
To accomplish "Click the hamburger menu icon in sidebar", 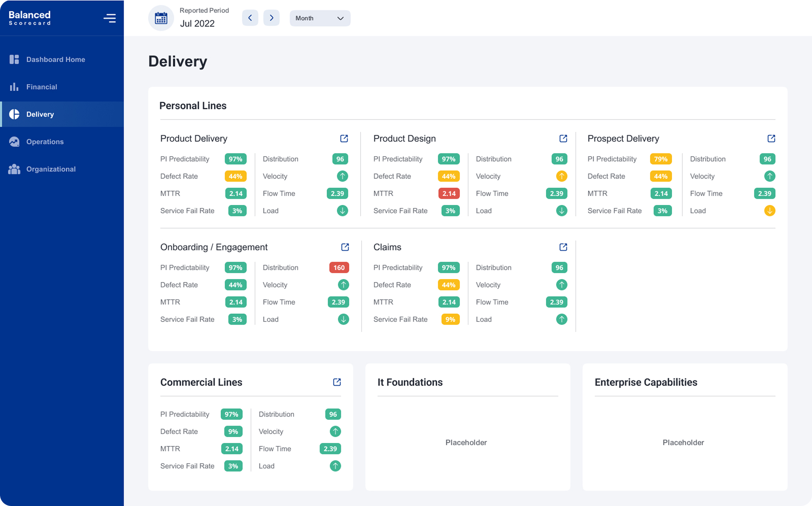I will [x=109, y=18].
